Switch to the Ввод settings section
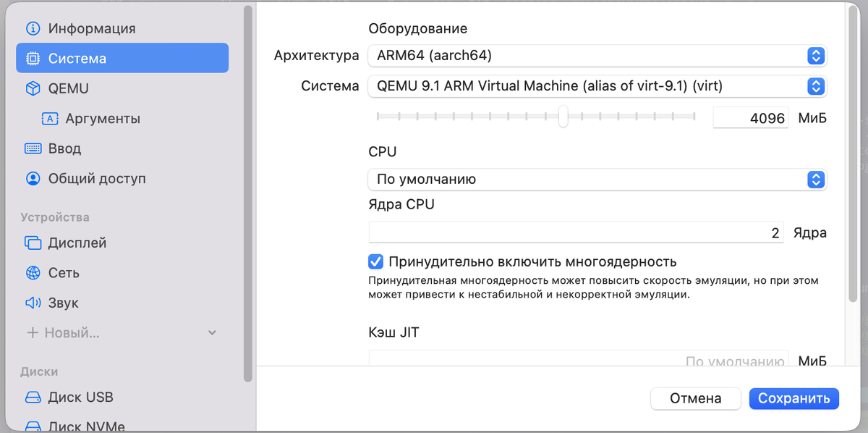The image size is (868, 433). pyautogui.click(x=64, y=148)
